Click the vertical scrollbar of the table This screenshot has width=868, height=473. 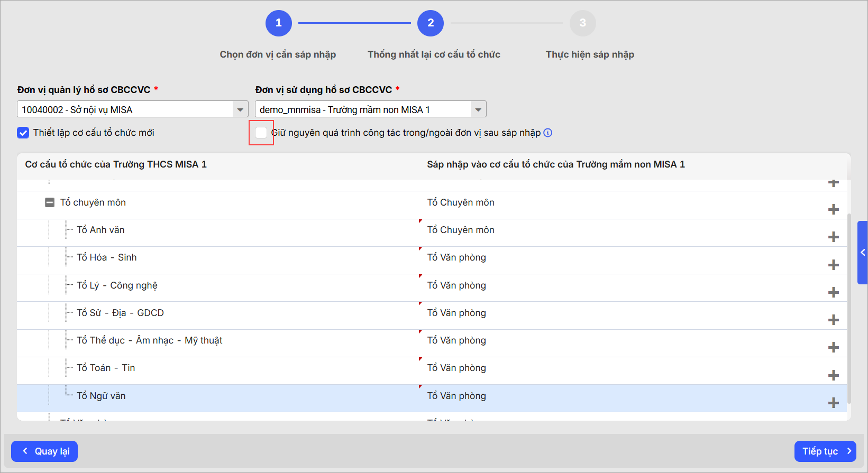click(849, 307)
